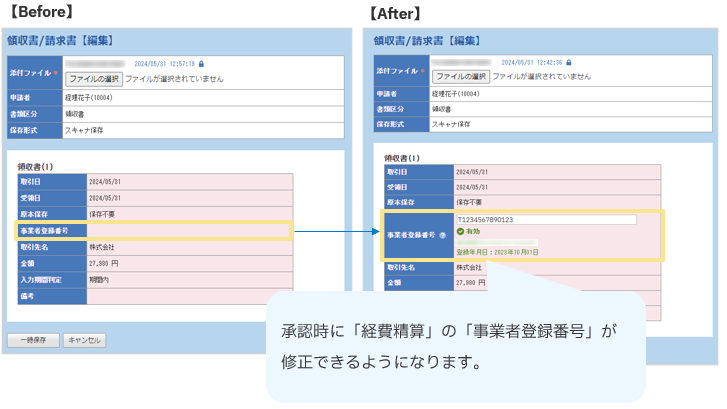Click the registration number input field in After
Screen dimensions: 727x409
point(545,220)
